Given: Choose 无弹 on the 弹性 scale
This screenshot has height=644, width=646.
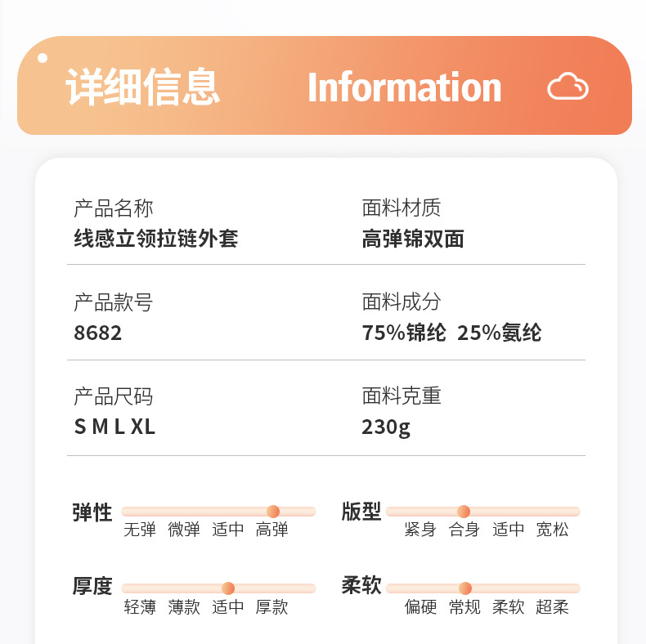Looking at the screenshot, I should click(140, 530).
